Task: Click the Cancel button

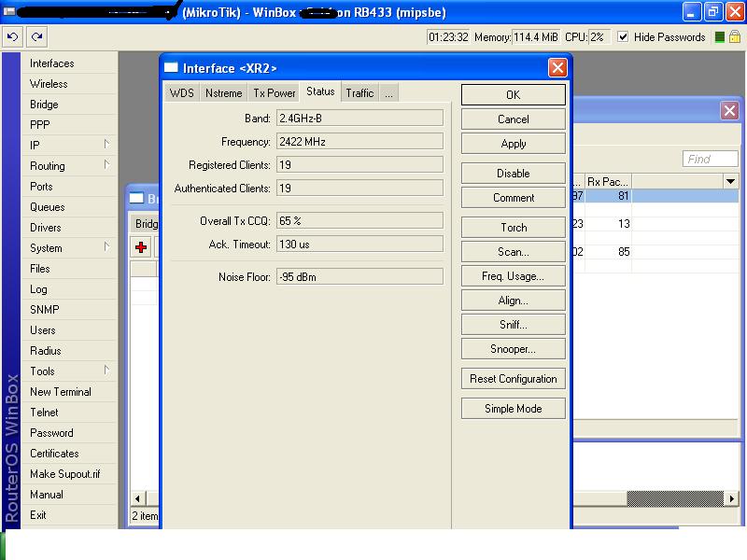Action: (x=513, y=119)
